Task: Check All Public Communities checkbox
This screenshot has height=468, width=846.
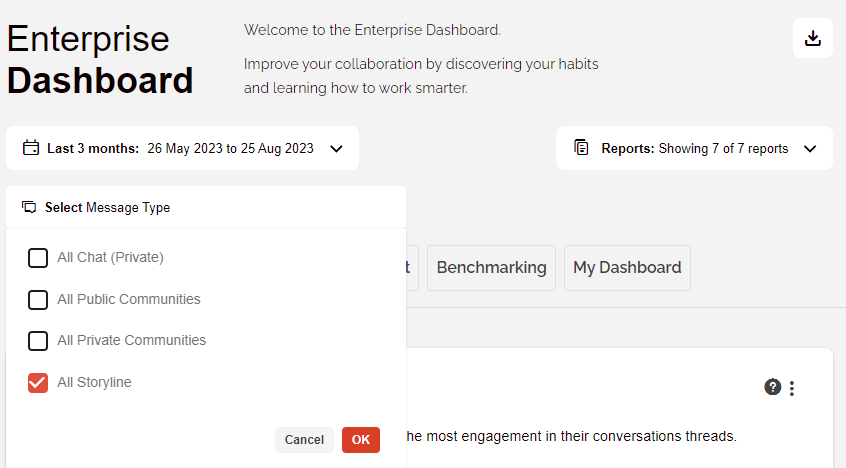Action: (x=38, y=300)
